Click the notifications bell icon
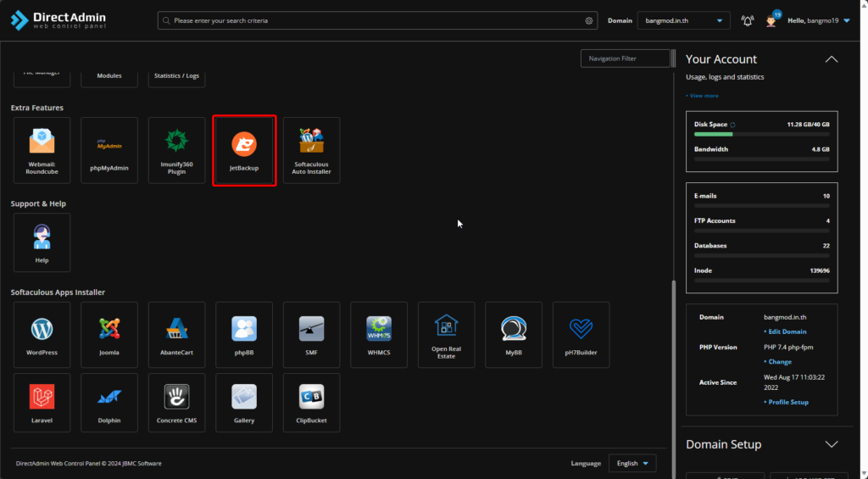 point(747,20)
